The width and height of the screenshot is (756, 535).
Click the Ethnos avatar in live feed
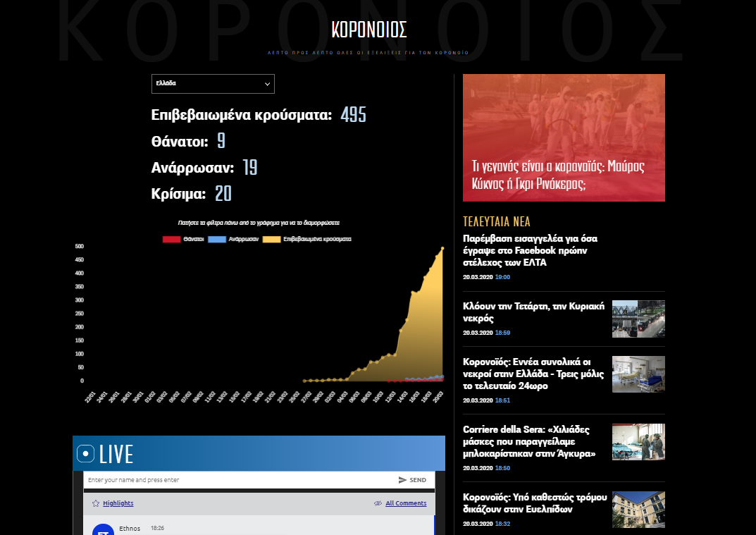(104, 530)
